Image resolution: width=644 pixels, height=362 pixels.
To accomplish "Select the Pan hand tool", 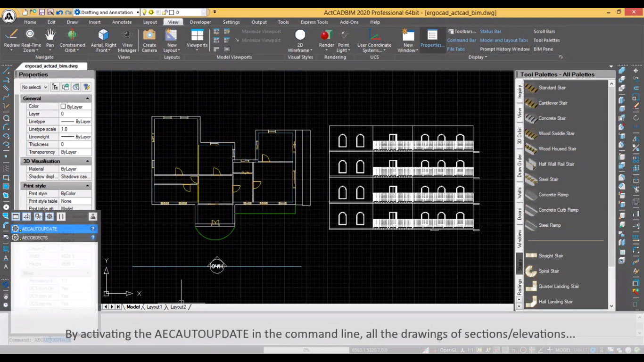I will (50, 34).
